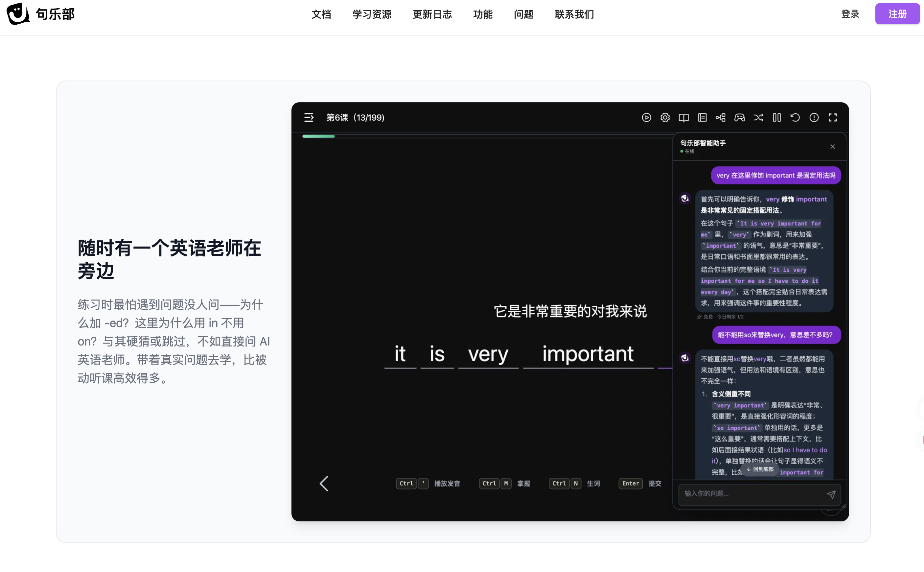Click the sentence 它是非常重要的对我来说
Viewport: 924px width, 572px height.
(570, 311)
